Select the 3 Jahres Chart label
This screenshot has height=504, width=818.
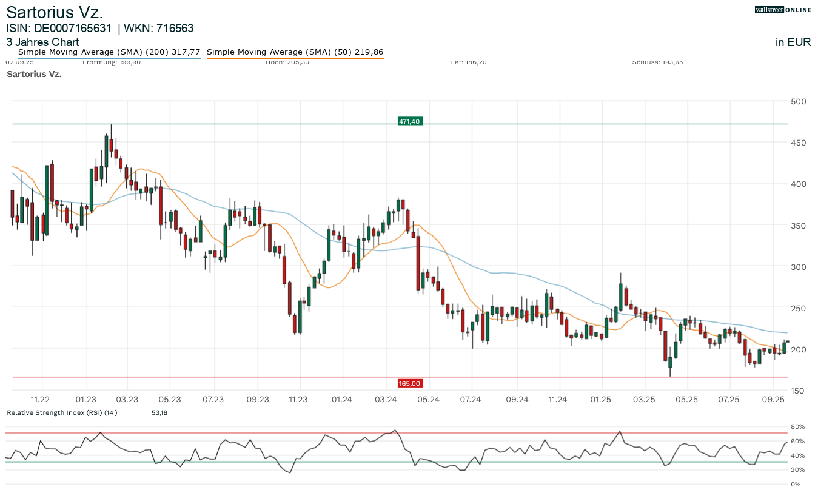[42, 42]
